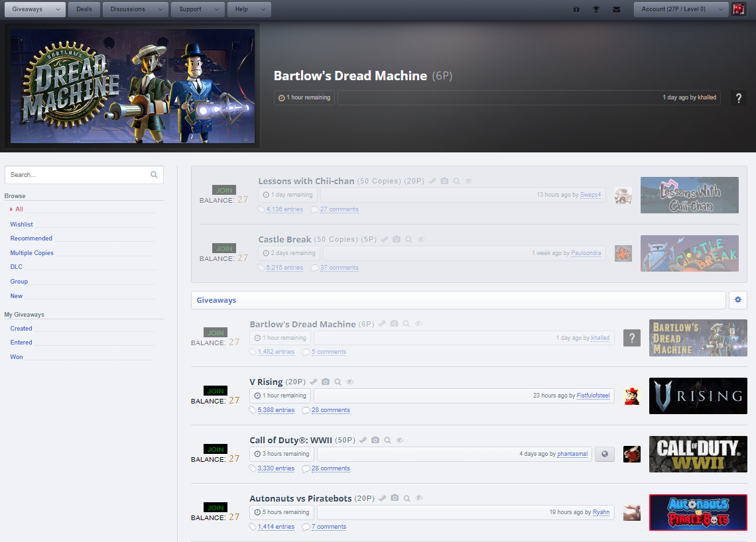Click the camera icon for Lessons with Chii-chan
This screenshot has height=542, width=756.
click(x=444, y=181)
